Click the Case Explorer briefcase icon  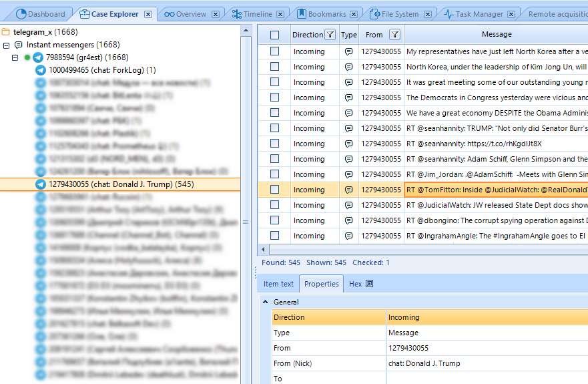(85, 14)
